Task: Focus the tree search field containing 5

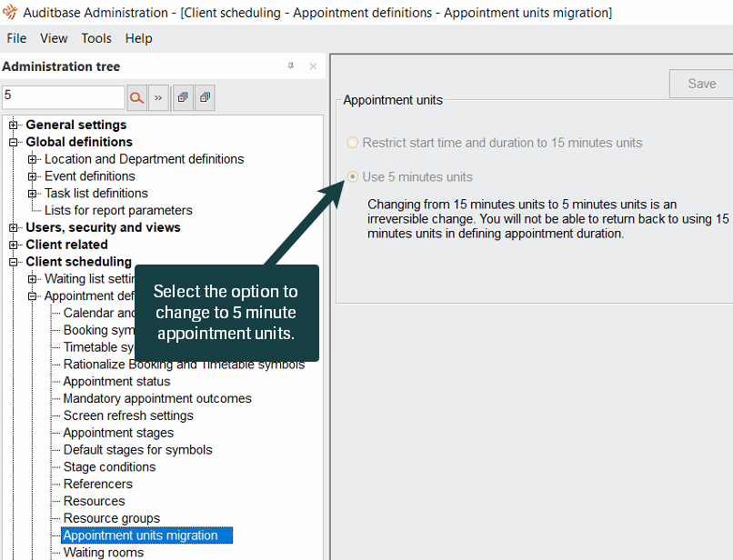Action: click(x=64, y=97)
